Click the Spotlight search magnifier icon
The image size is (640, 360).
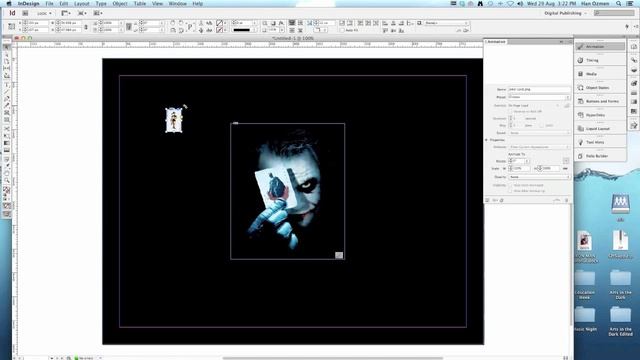pyautogui.click(x=619, y=4)
